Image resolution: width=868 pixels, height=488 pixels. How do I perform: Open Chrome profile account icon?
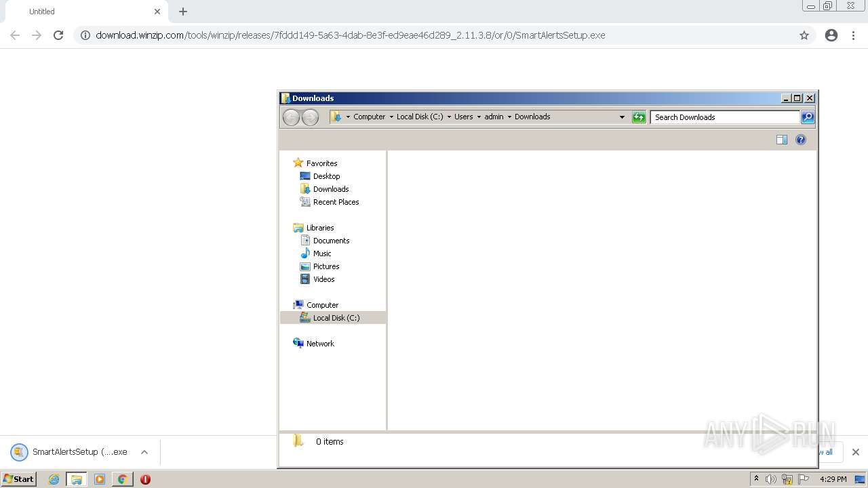831,35
